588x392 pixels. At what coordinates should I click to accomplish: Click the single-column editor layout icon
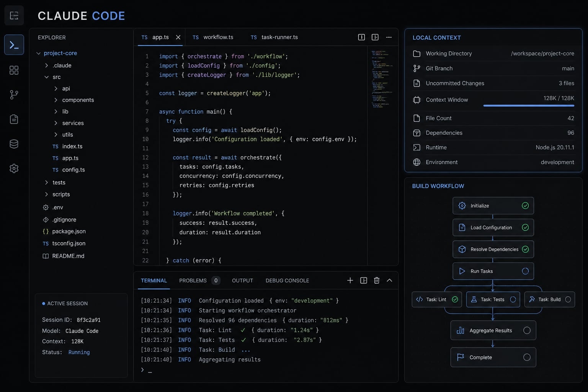pyautogui.click(x=361, y=37)
